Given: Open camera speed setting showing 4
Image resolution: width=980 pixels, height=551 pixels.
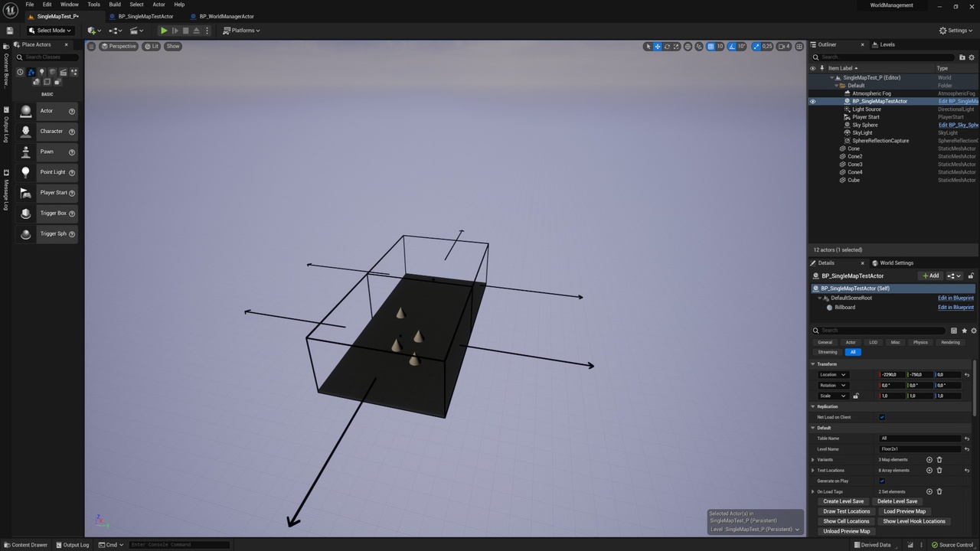Looking at the screenshot, I should [x=784, y=47].
